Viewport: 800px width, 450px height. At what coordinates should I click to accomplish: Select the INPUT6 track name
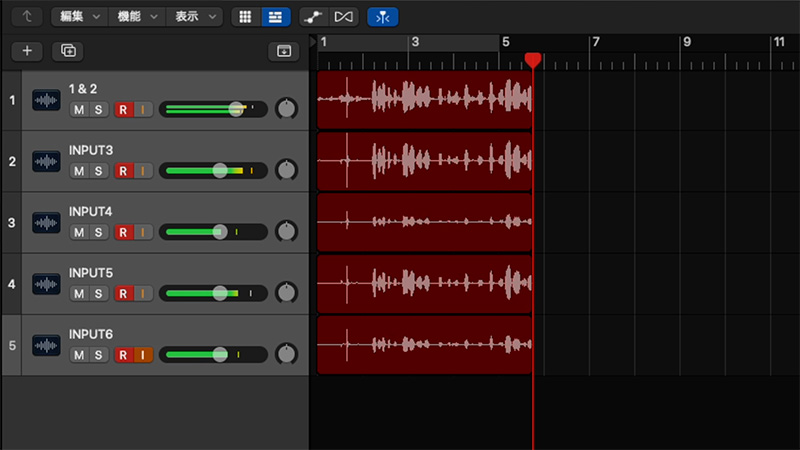pyautogui.click(x=90, y=334)
